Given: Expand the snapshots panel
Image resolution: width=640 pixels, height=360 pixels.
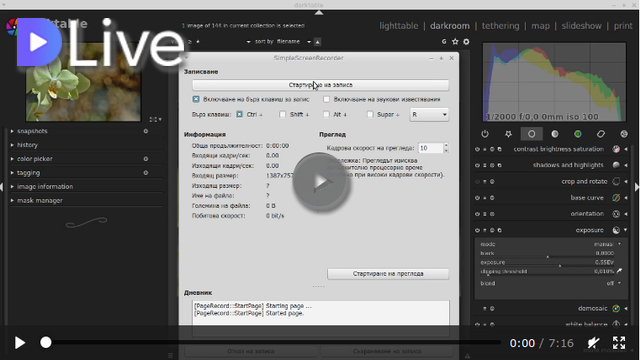Looking at the screenshot, I should point(32,131).
